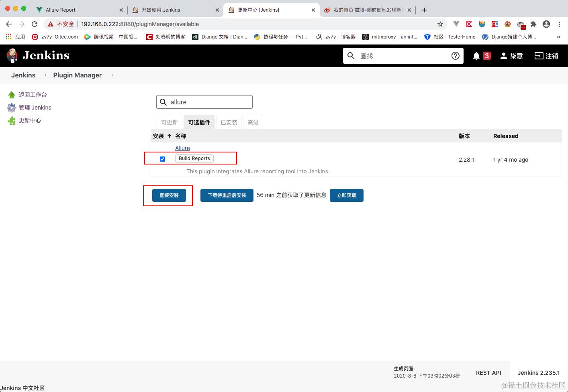Click the Jenkins breadcrumb link
Viewport: 568px width, 392px height.
[x=23, y=75]
